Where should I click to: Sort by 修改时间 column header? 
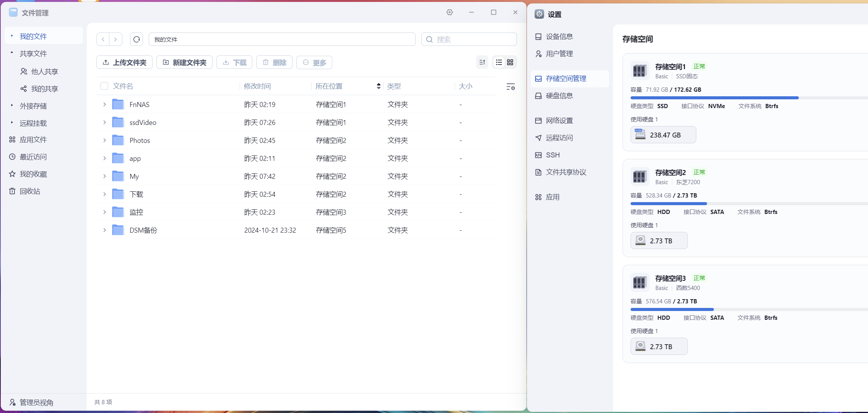[x=257, y=86]
